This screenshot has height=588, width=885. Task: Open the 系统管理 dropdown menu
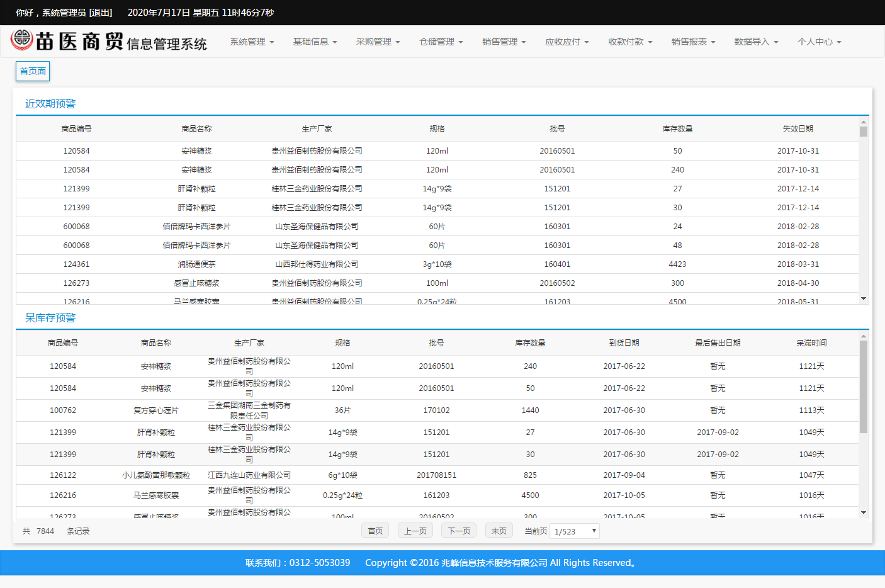coord(252,42)
